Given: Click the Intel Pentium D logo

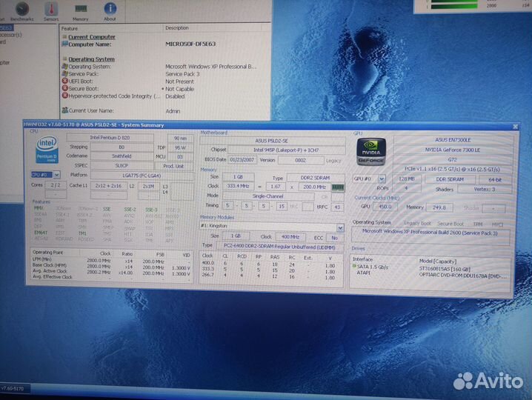Looking at the screenshot, I should click(x=47, y=150).
